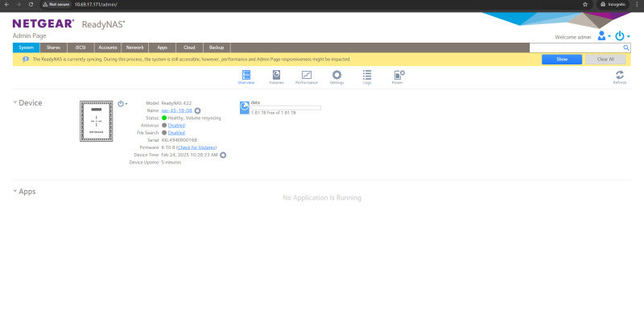Open the Performance view

tap(307, 77)
